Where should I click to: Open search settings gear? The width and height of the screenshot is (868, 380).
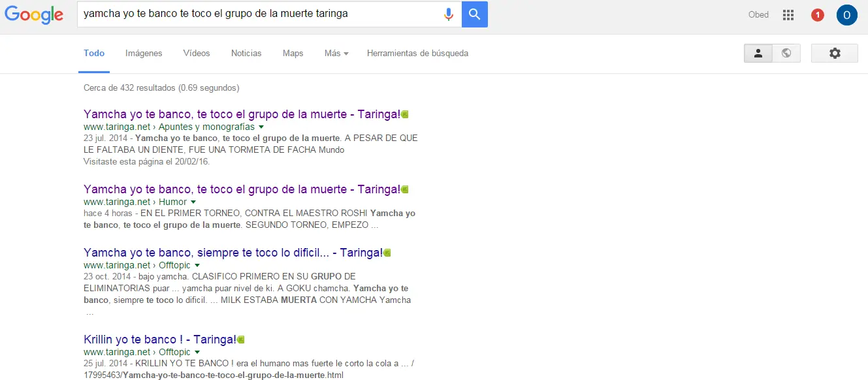point(835,54)
